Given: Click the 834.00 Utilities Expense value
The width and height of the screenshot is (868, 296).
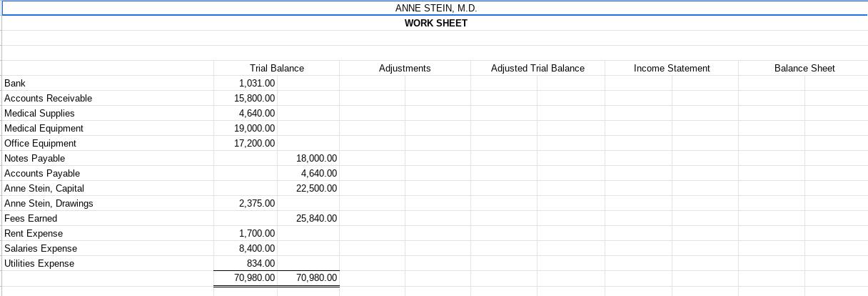Looking at the screenshot, I should (x=246, y=263).
